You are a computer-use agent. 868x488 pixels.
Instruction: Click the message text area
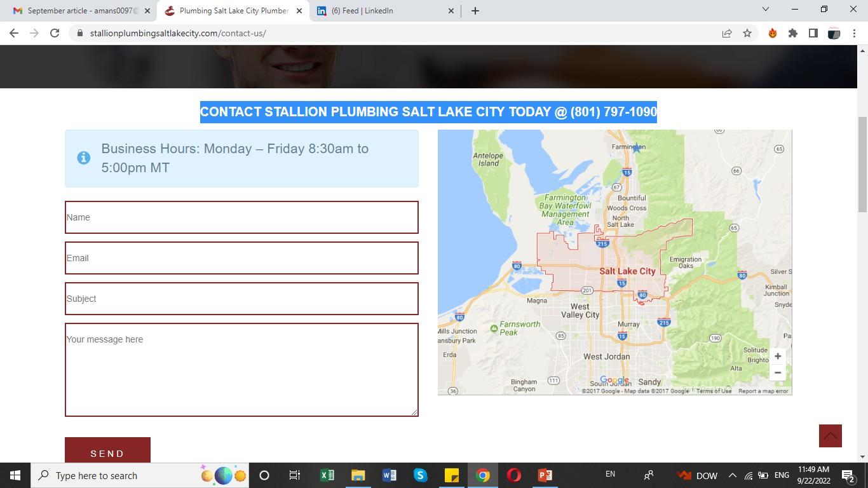click(x=241, y=370)
